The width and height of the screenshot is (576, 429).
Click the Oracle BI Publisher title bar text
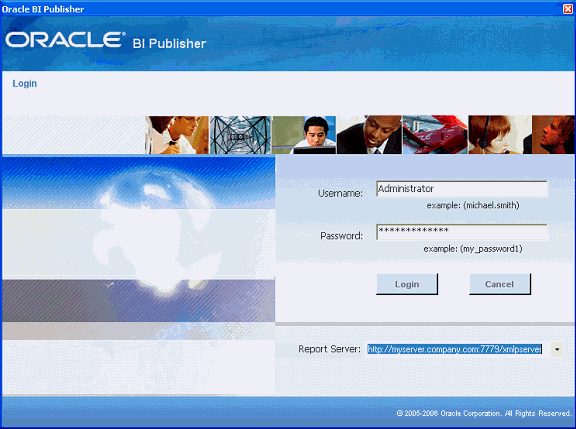coord(43,9)
